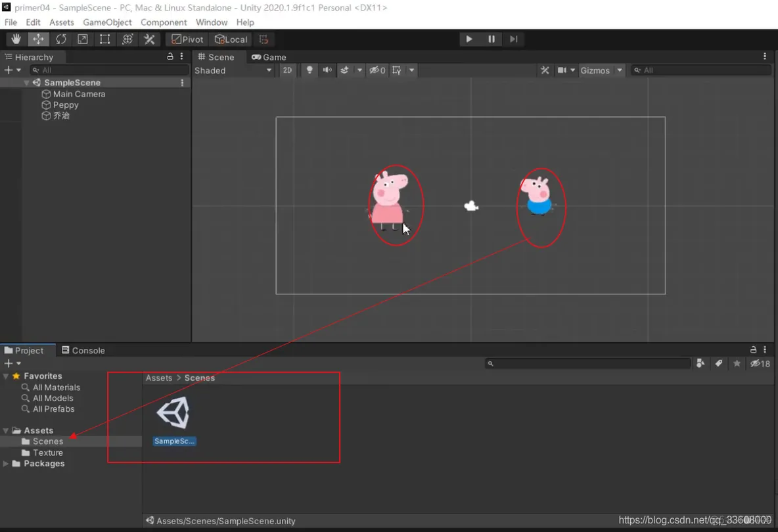The height and width of the screenshot is (532, 778).
Task: Open Project create plus dropdown
Action: pos(12,363)
